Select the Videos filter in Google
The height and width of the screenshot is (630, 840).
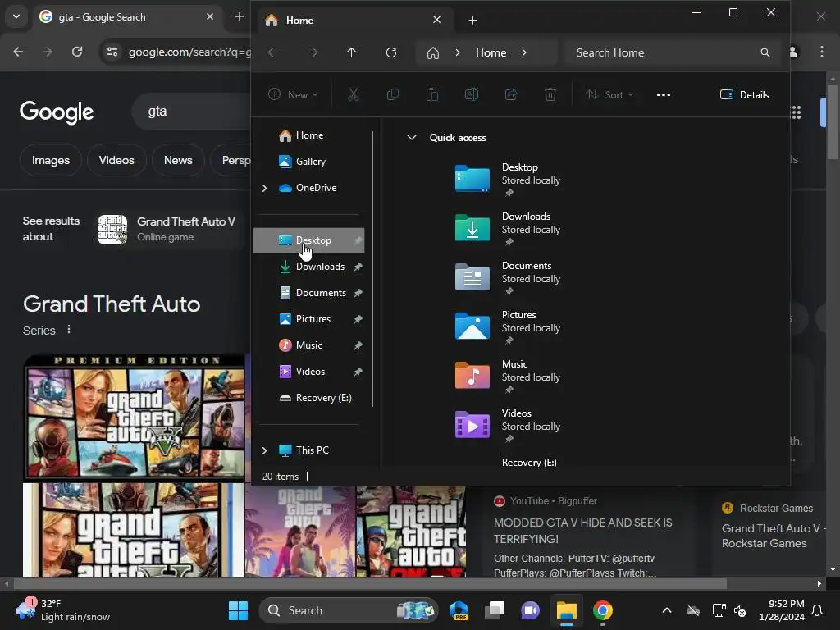[x=116, y=160]
